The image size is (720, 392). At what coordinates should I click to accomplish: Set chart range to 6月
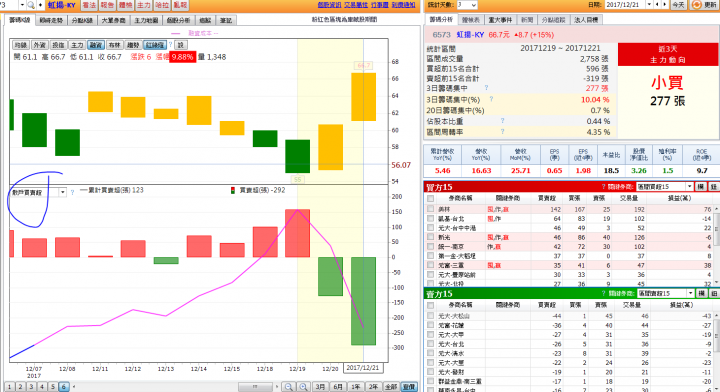tap(338, 387)
